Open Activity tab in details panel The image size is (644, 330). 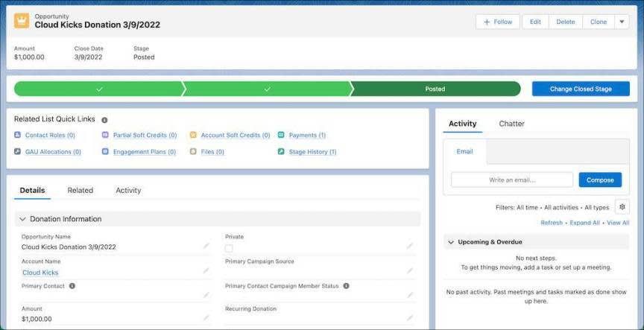point(128,191)
